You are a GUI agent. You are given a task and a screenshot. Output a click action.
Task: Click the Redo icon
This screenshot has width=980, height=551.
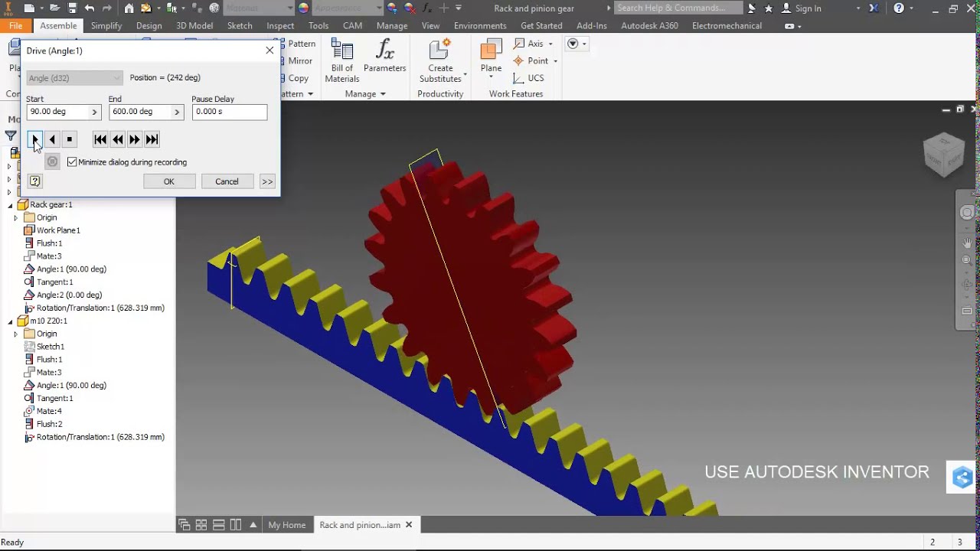pos(107,8)
